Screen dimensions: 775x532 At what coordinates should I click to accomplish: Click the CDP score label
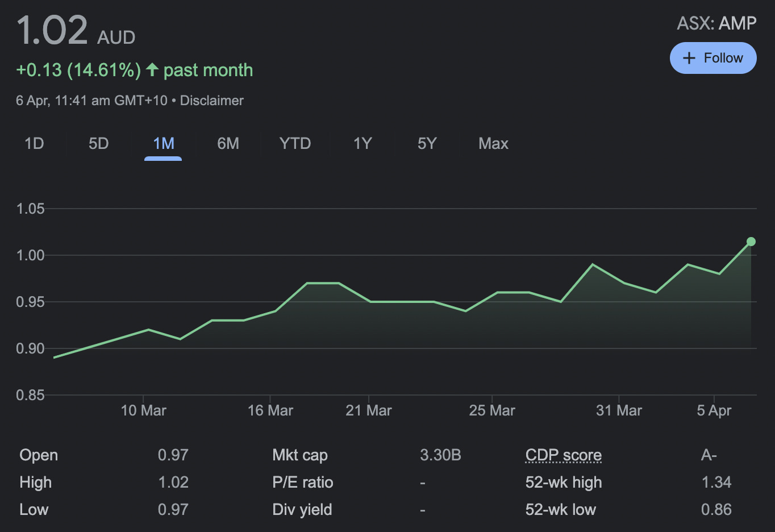pos(563,455)
